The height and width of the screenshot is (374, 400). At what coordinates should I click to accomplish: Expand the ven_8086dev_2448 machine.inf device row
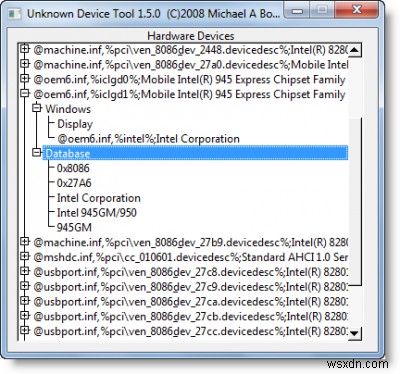[x=24, y=49]
